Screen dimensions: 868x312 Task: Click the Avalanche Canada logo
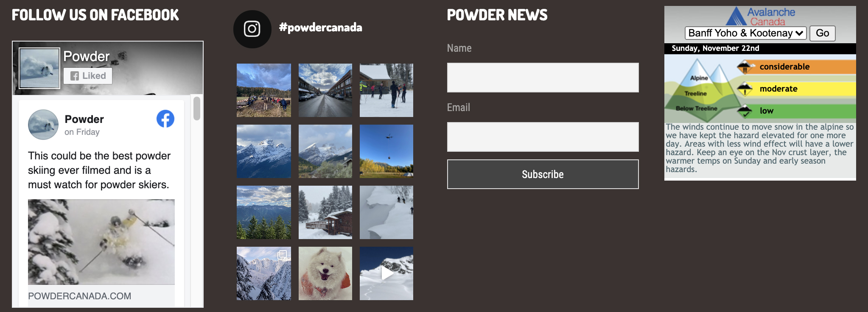(x=760, y=17)
